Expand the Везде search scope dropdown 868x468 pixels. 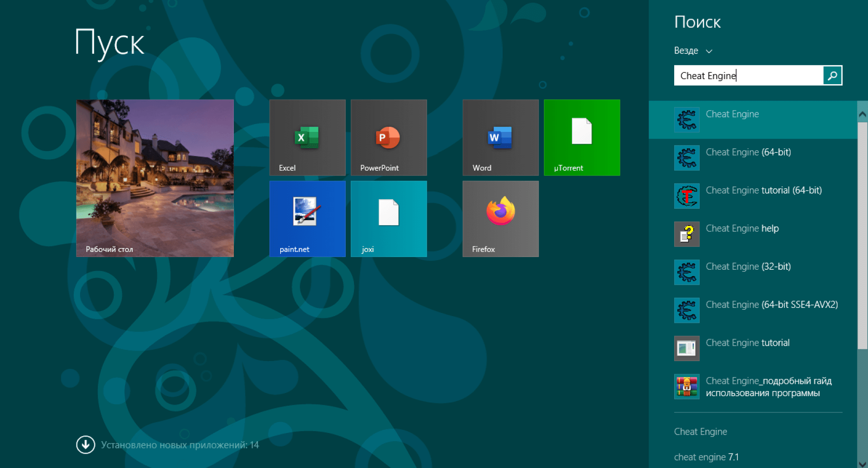coord(693,51)
